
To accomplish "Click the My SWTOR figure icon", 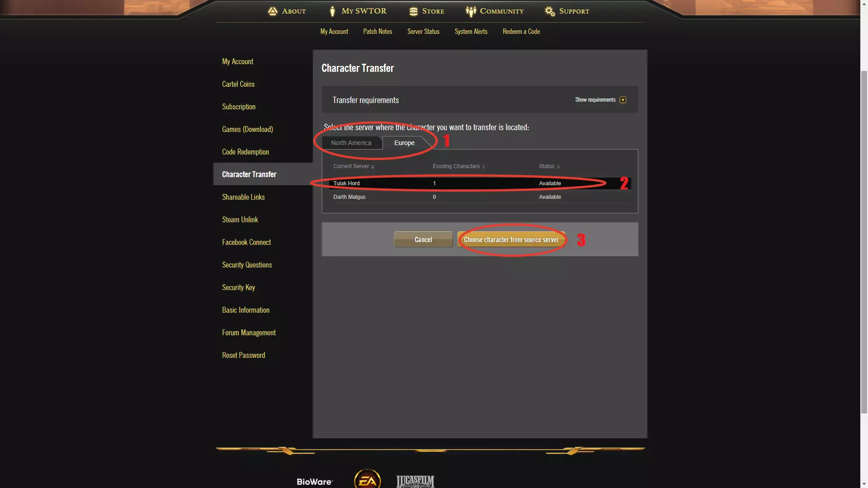I will [x=332, y=11].
